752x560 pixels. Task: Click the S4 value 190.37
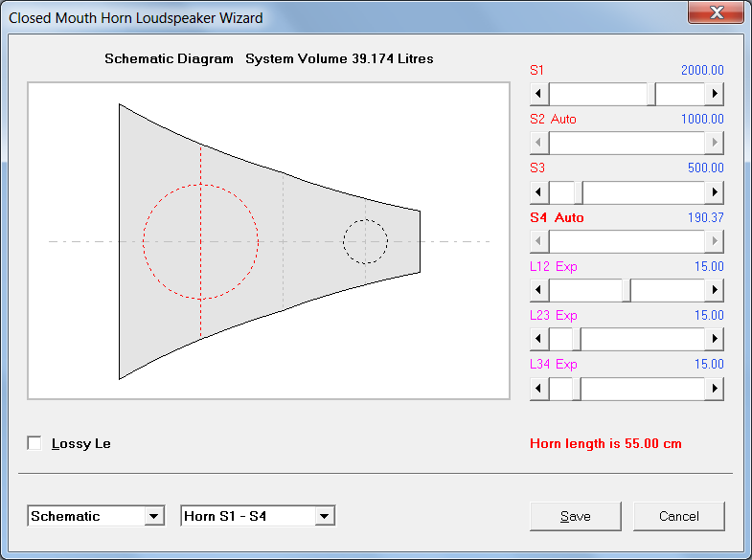pyautogui.click(x=706, y=217)
